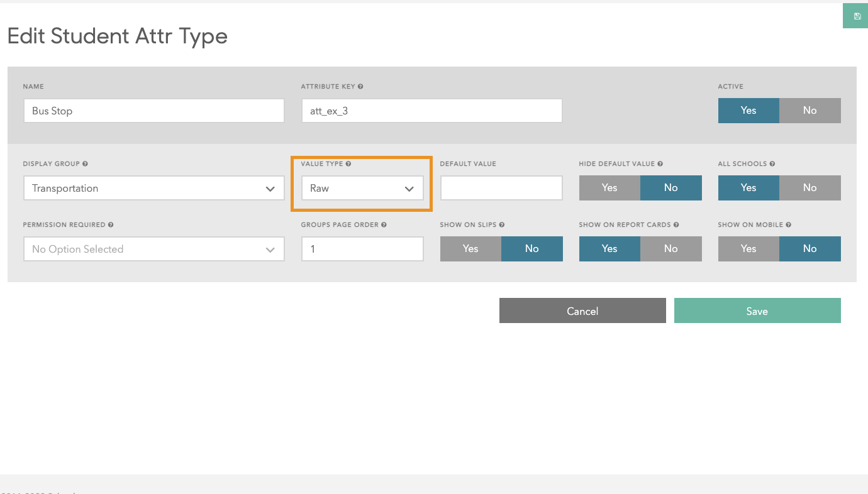Enable Show on Mobile with Yes
The image size is (868, 494).
[748, 249]
